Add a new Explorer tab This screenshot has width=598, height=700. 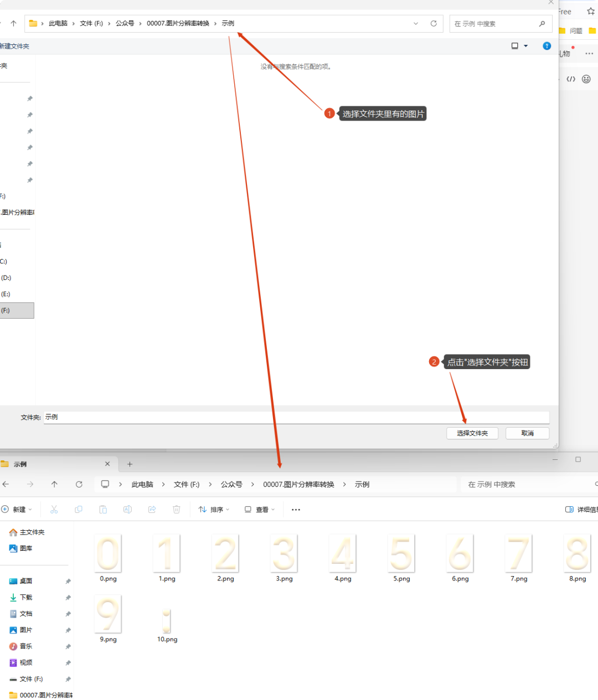(130, 464)
